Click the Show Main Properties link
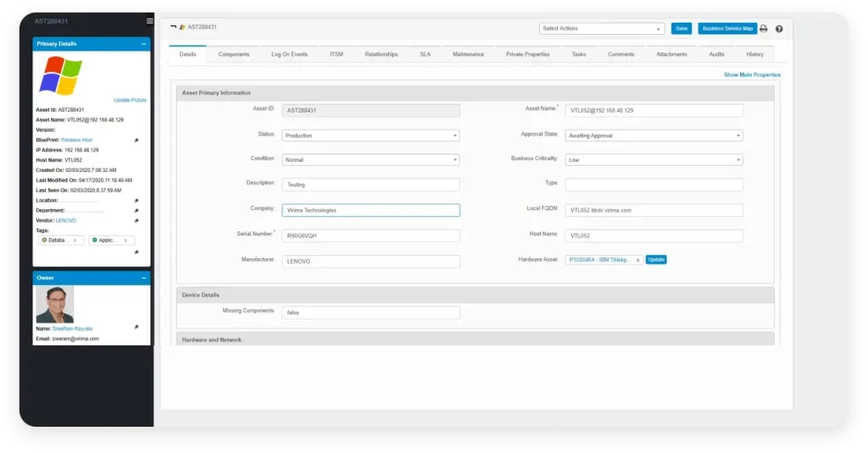Screen dimensions: 868x453 pyautogui.click(x=752, y=75)
